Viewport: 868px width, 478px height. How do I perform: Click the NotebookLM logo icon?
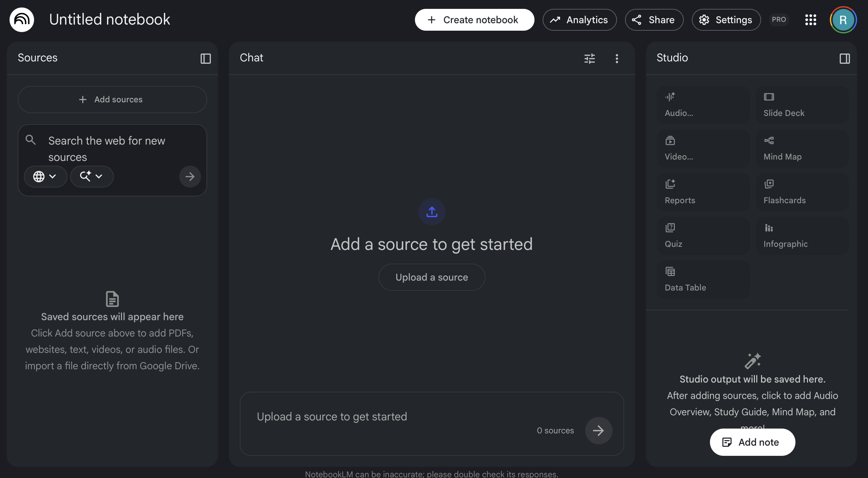click(x=22, y=20)
